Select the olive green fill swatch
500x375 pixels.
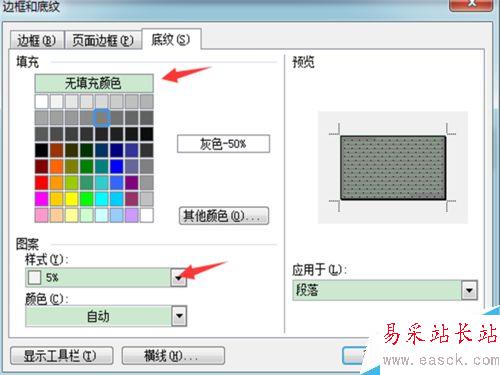tap(71, 150)
